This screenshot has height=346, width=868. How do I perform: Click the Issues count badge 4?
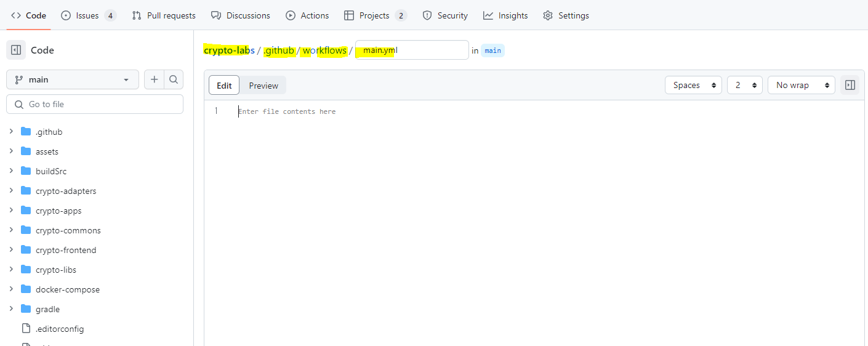pyautogui.click(x=110, y=15)
